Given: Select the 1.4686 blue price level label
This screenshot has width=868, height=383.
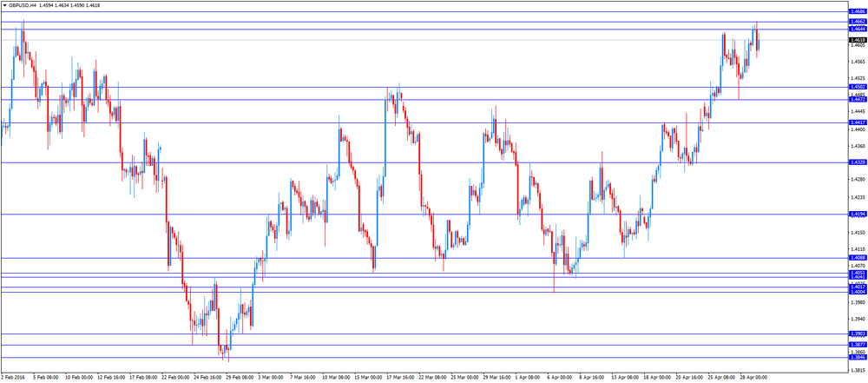Looking at the screenshot, I should 858,11.
